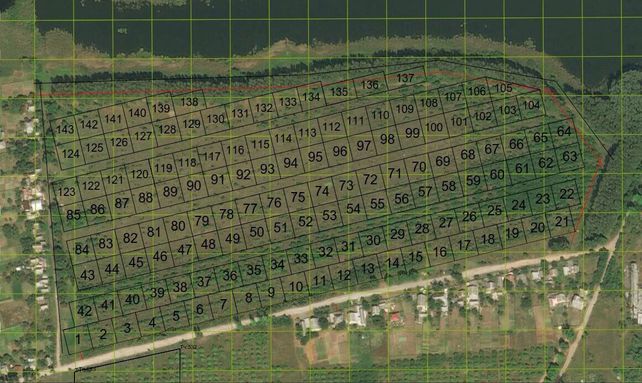Choose parcel 53

click(x=330, y=215)
